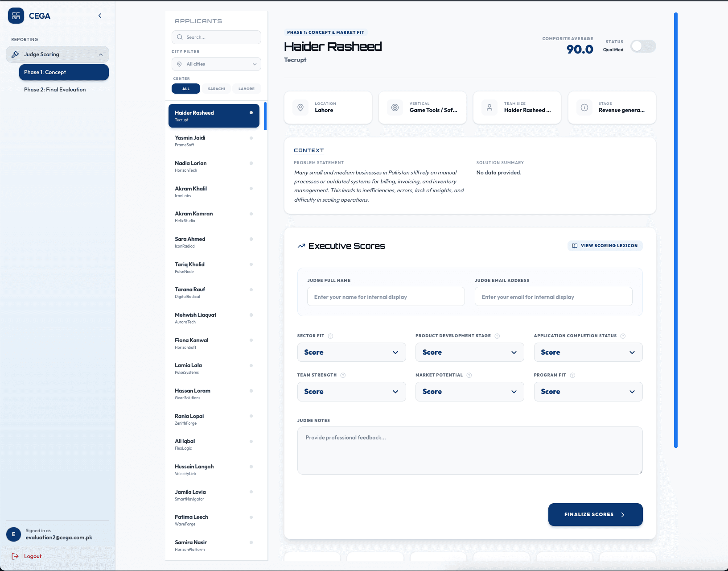The height and width of the screenshot is (571, 728).
Task: Click the Program Fit help icon
Action: click(x=572, y=375)
